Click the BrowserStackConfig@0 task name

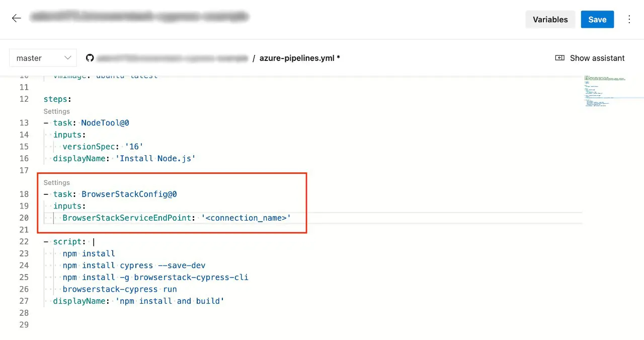[x=129, y=194]
